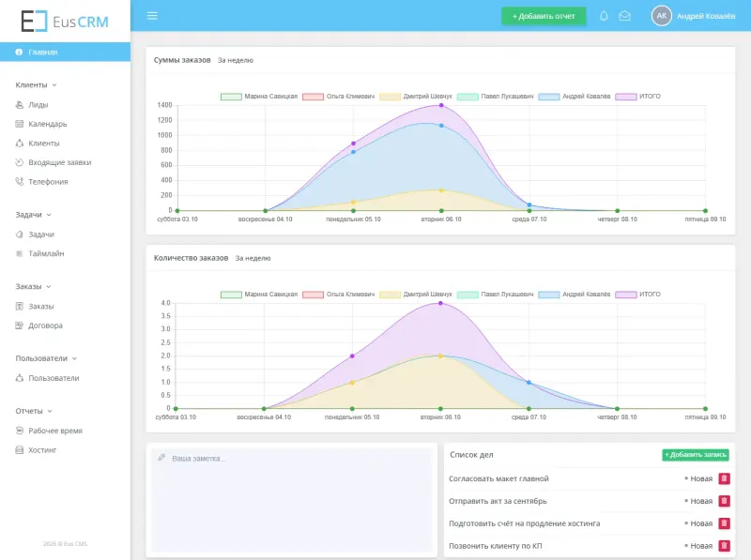Toggle Дмитрий Шевчук in Количество заказов legend
The height and width of the screenshot is (560, 751).
tap(416, 295)
